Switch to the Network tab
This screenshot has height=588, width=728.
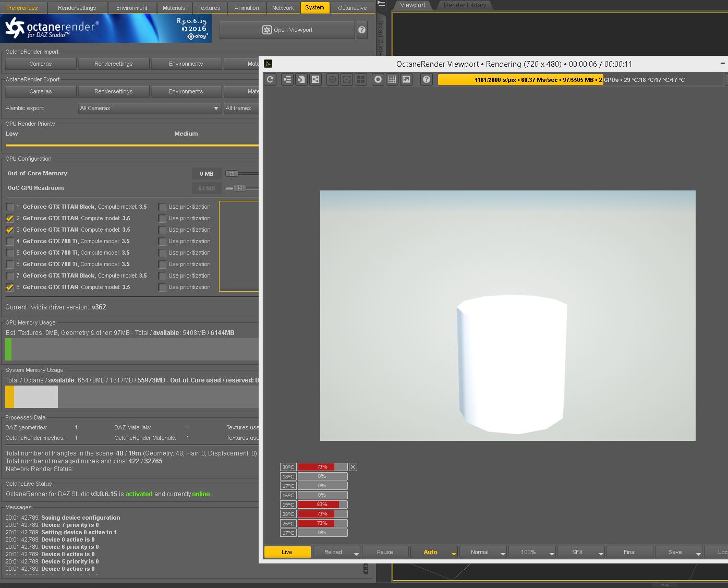point(283,8)
